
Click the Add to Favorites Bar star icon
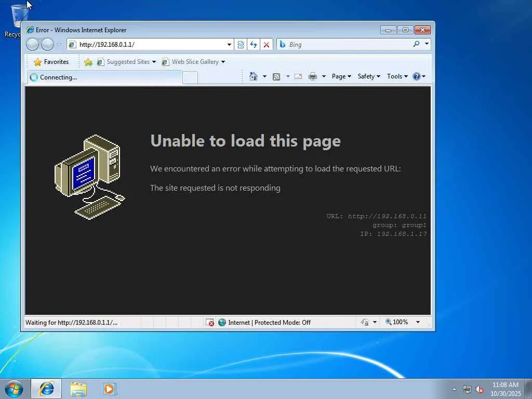[x=88, y=62]
